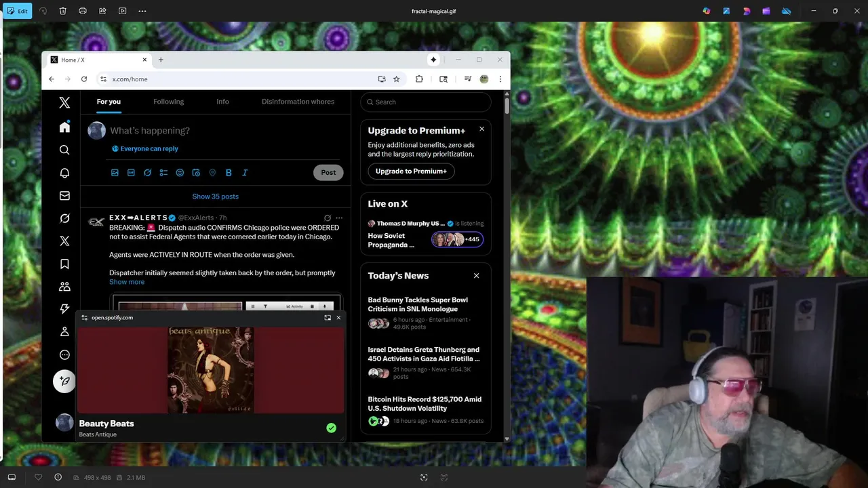Switch to the Disinformation whores tab
Image resolution: width=868 pixels, height=488 pixels.
298,102
